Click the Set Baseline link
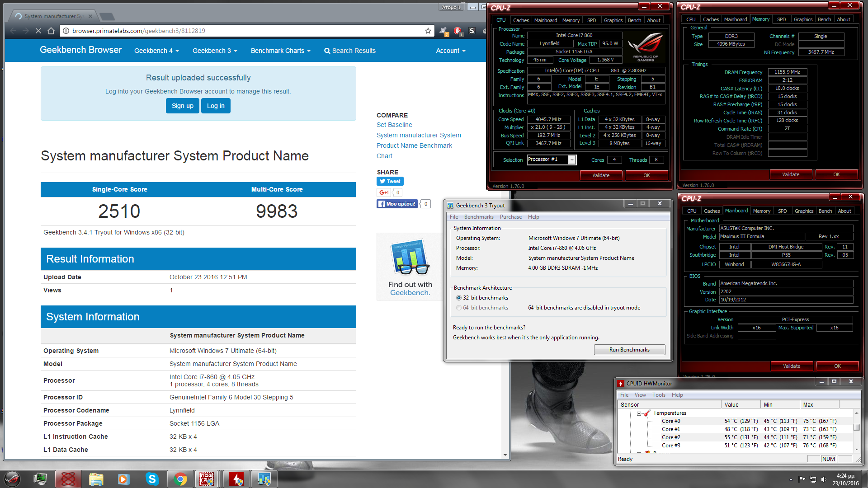 click(394, 125)
